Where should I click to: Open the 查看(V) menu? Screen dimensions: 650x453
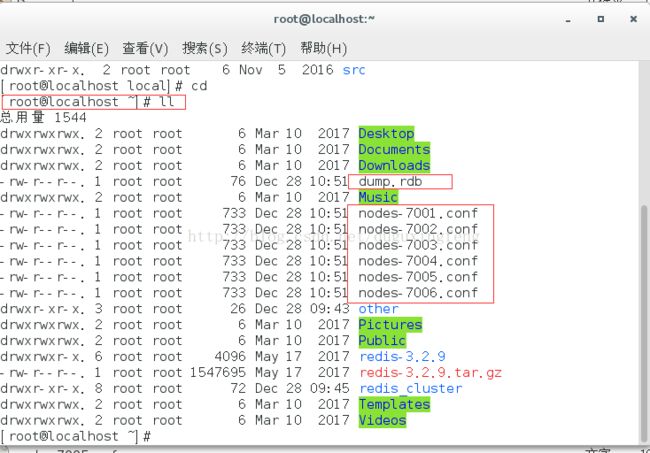click(x=145, y=48)
